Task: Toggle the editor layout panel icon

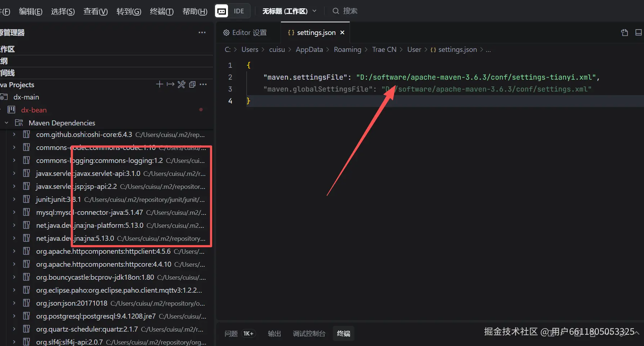Action: [638, 32]
